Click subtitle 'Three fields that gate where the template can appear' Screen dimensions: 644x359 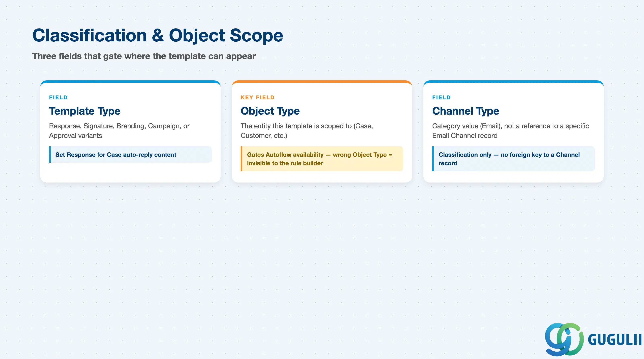(144, 56)
